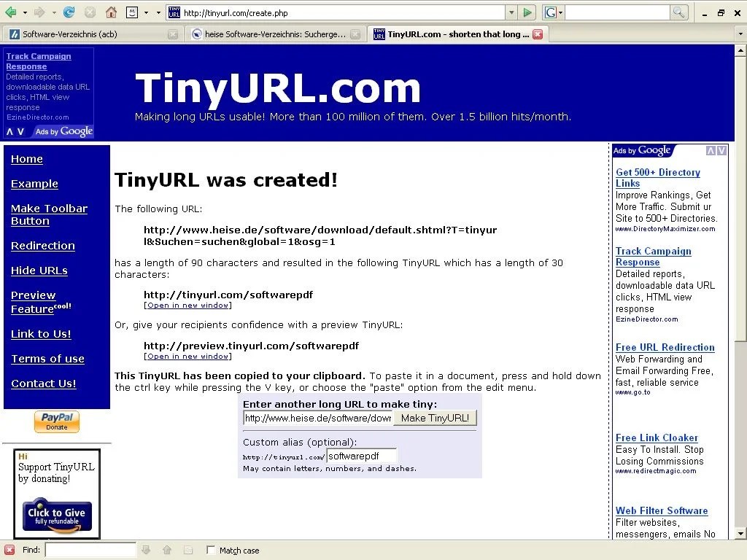Screen dimensions: 747x560
Task: Expand the address bar URL history dropdown
Action: click(x=511, y=13)
